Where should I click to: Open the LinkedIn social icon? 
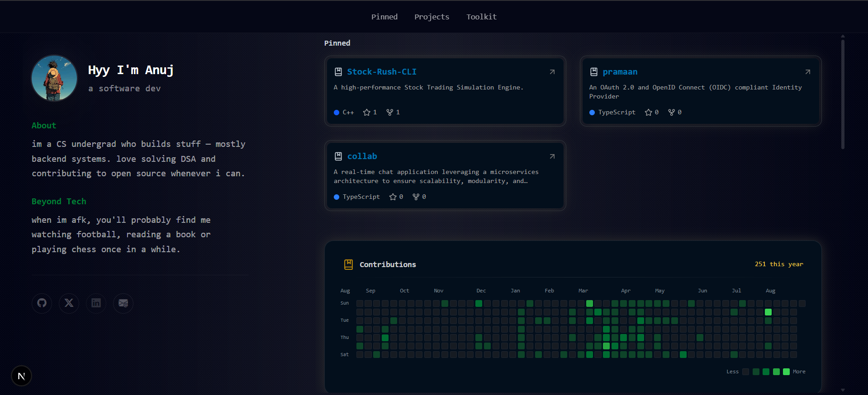click(96, 303)
